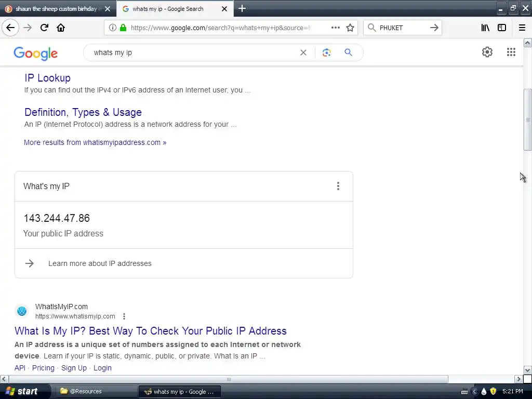This screenshot has height=399, width=532.
Task: Show sidebars icon in toolbar
Action: tap(502, 28)
